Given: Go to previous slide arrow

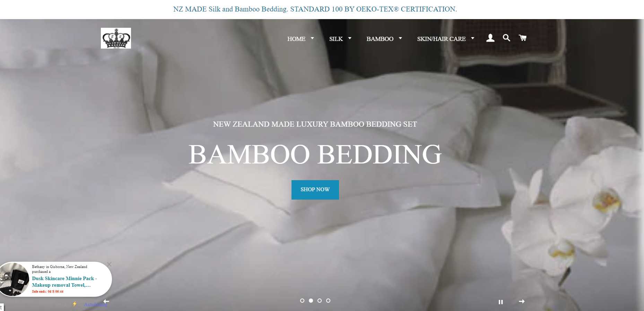Looking at the screenshot, I should coord(106,301).
